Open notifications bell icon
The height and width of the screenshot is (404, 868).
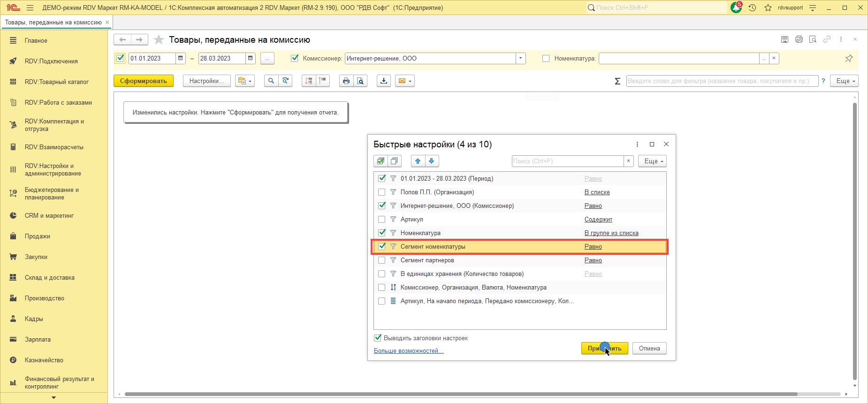[736, 8]
